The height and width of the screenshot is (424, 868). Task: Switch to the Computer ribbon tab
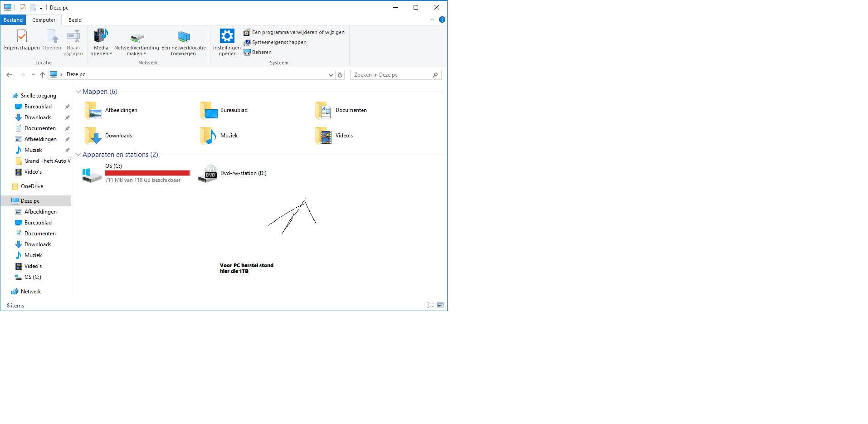[44, 20]
